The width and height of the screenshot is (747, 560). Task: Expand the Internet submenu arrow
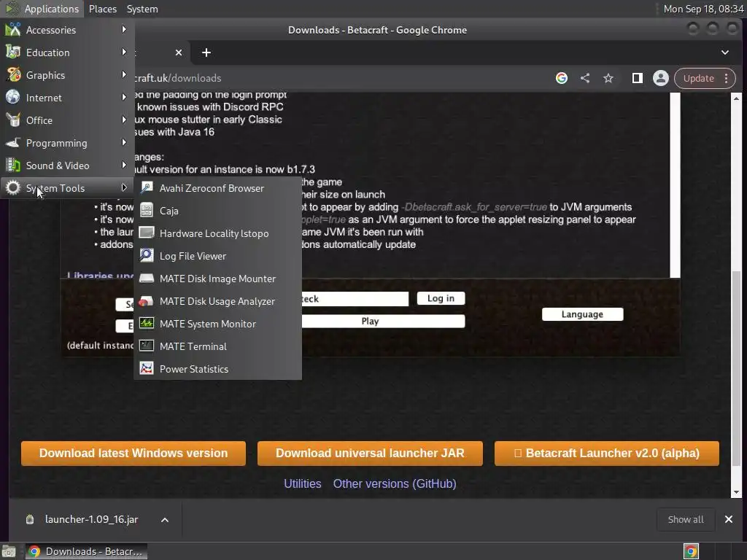(x=124, y=97)
